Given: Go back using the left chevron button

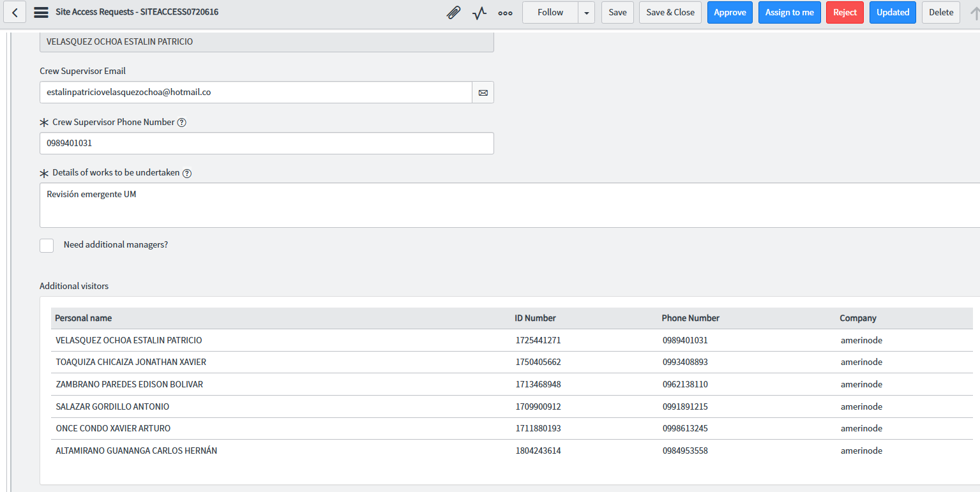Looking at the screenshot, I should [x=15, y=12].
